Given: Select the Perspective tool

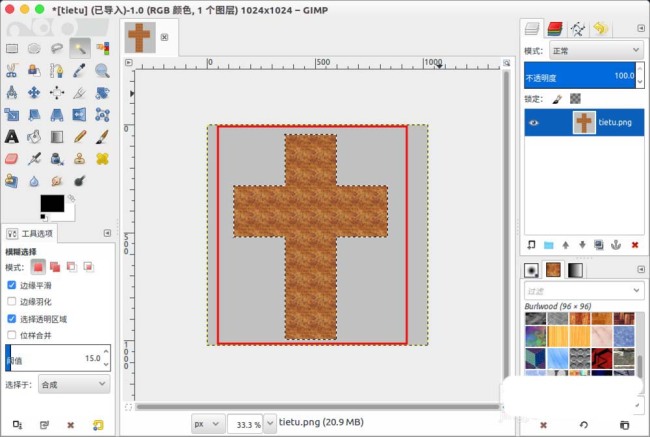Looking at the screenshot, I should point(57,114).
